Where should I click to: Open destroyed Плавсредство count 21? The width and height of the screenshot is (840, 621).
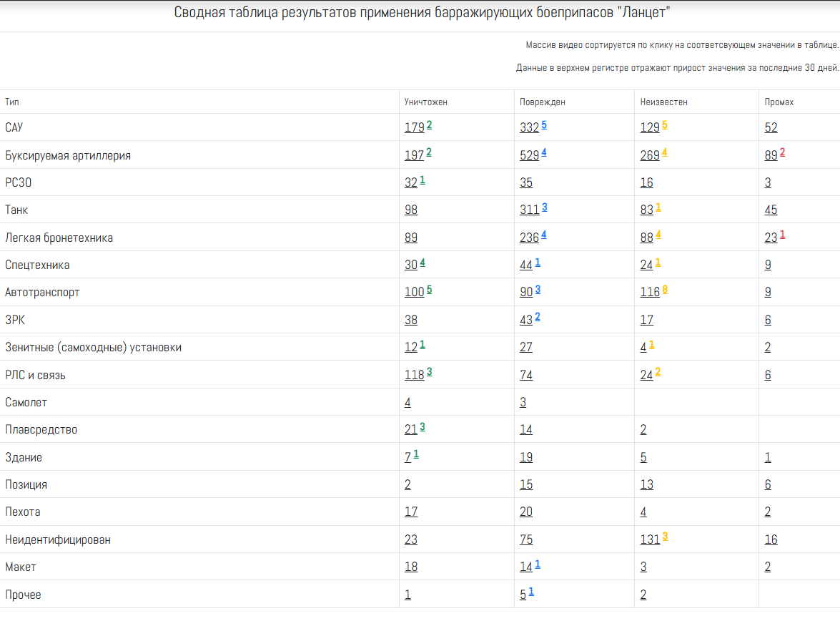[x=410, y=430]
